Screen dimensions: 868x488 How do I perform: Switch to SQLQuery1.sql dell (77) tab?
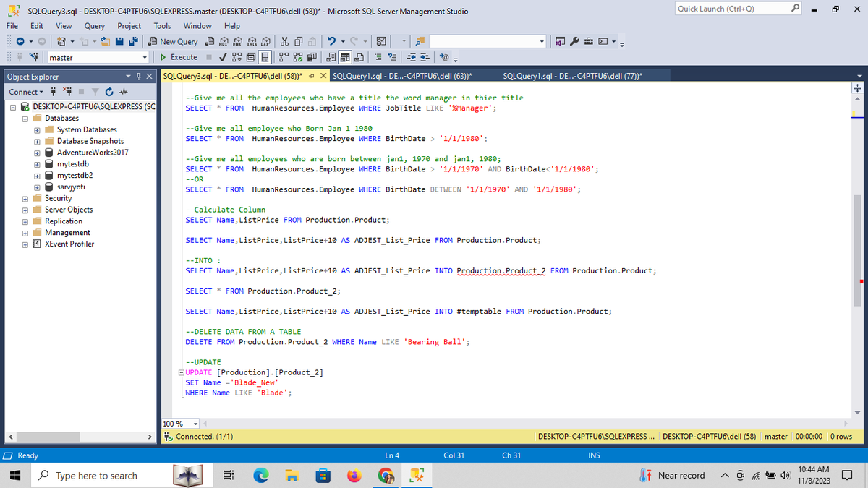(572, 76)
